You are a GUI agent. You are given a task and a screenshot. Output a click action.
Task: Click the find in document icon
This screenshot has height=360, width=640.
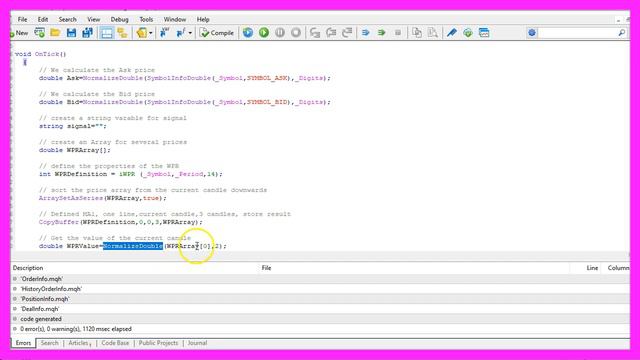tap(433, 33)
